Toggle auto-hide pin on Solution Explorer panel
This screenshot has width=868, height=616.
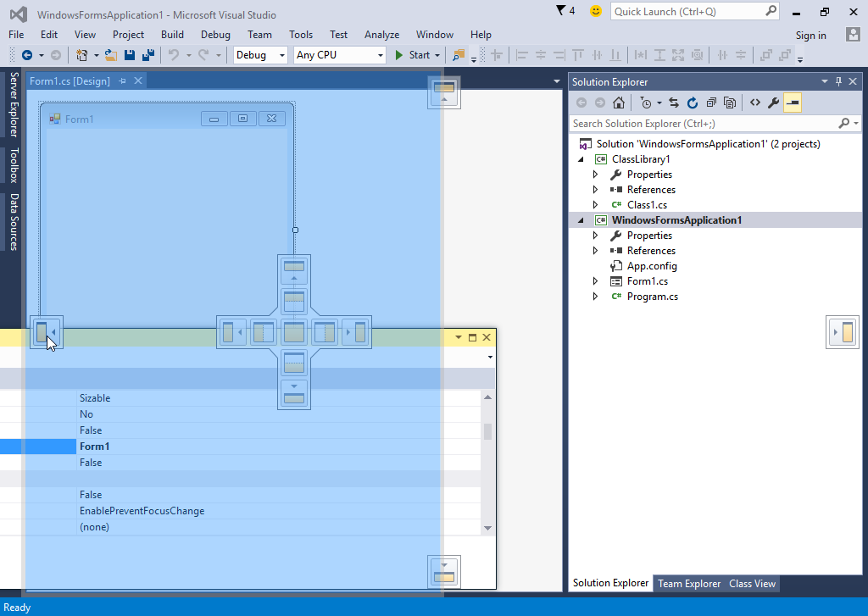click(838, 81)
